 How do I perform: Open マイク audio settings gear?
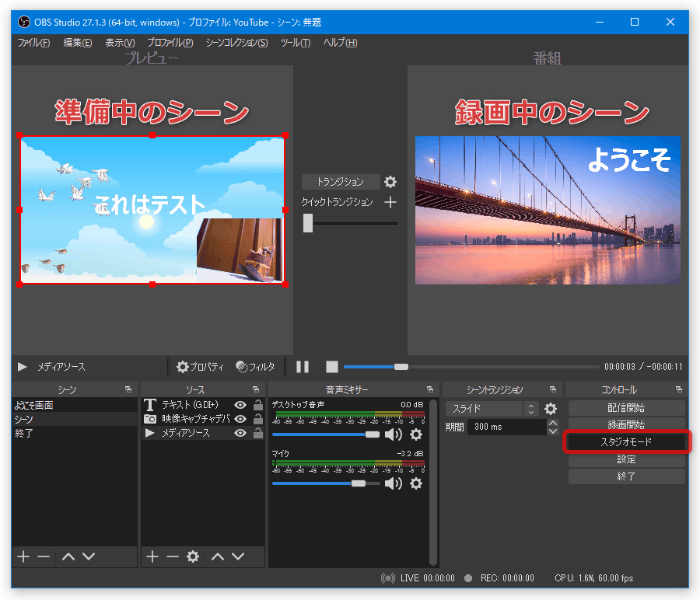416,483
